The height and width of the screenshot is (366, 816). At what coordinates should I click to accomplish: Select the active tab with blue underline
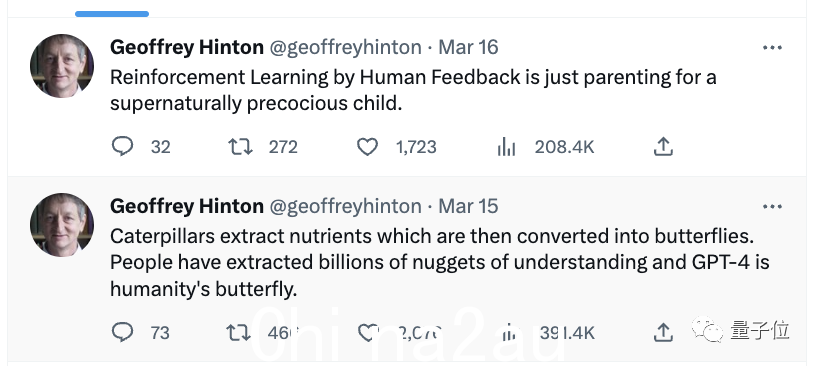click(x=112, y=10)
